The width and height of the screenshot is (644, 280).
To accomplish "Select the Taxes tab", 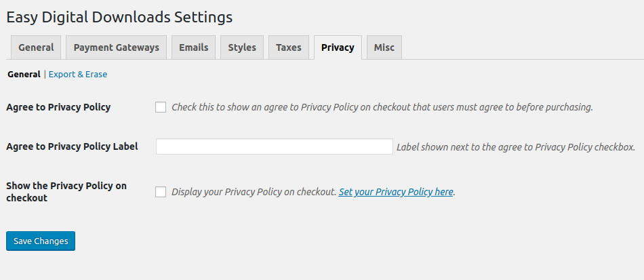I will 289,47.
